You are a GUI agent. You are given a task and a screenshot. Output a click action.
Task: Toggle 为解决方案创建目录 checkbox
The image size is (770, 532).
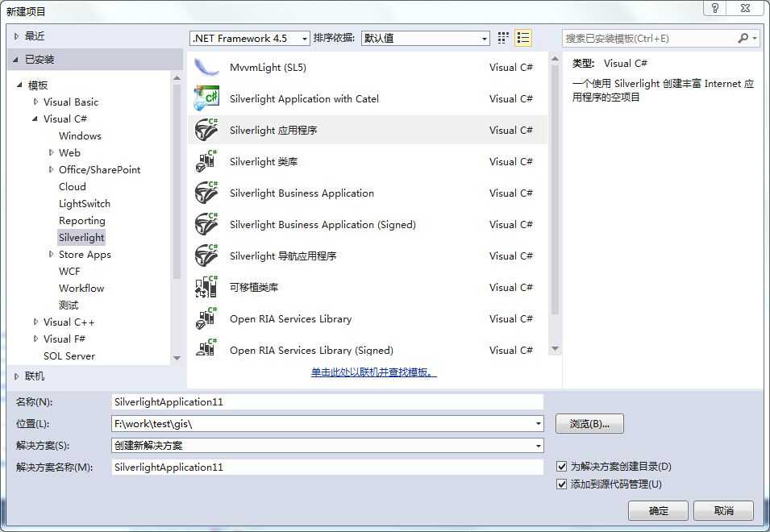(x=561, y=466)
